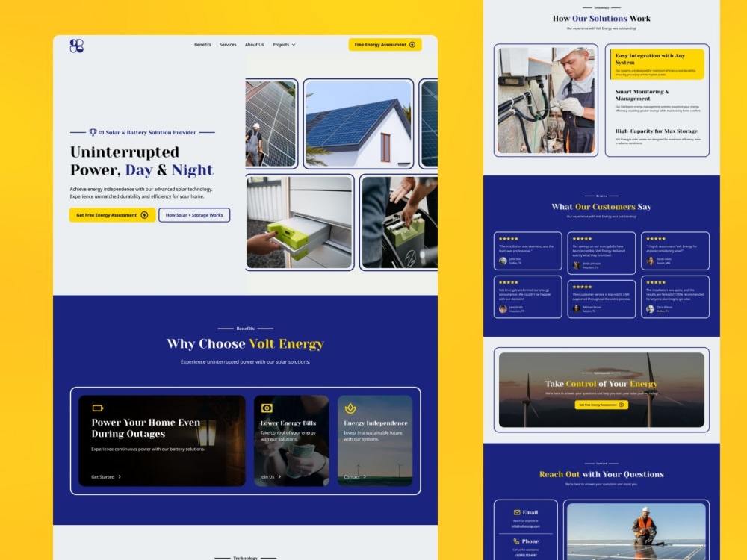
Task: Click assessment button on wind turbine banner
Action: coord(601,405)
